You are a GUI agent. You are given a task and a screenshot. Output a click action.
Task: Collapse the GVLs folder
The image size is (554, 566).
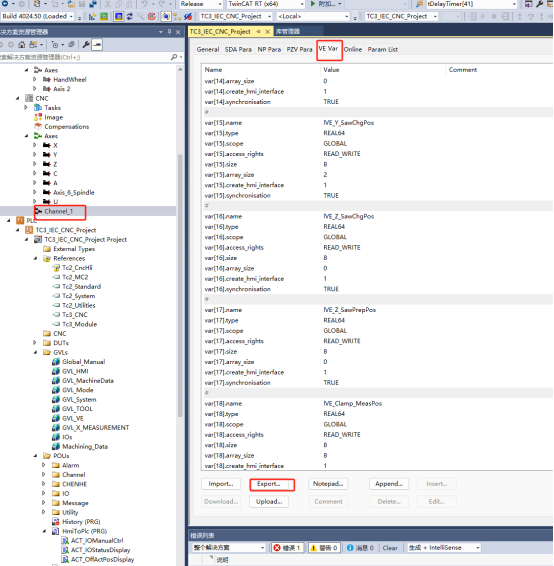(x=35, y=352)
